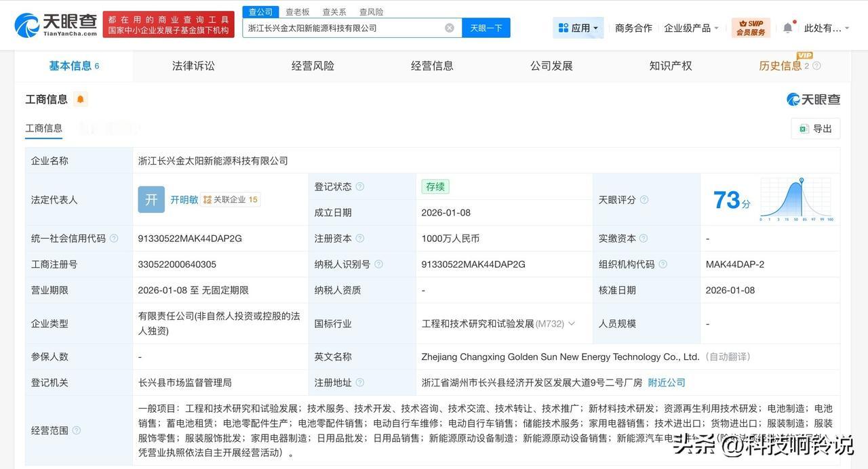
Task: Click the bell icon next to 工商信息
Action: 81,98
